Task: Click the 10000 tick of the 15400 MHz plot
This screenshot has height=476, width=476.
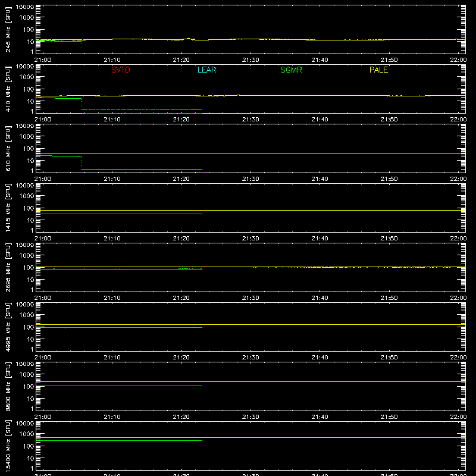Action: [25, 424]
